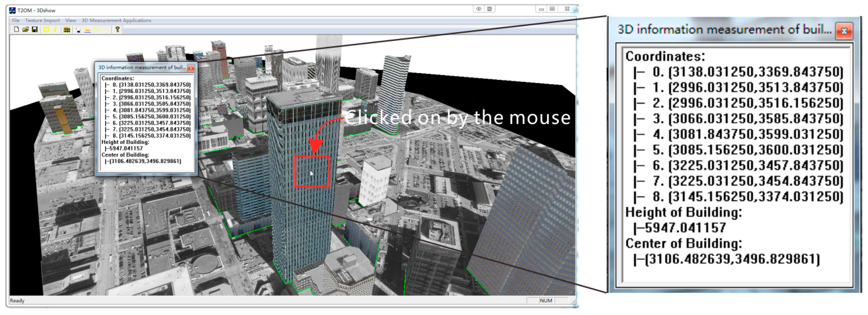The image size is (868, 315).
Task: Click 'Height of Building:' in the enlarged dialog
Action: [x=684, y=213]
